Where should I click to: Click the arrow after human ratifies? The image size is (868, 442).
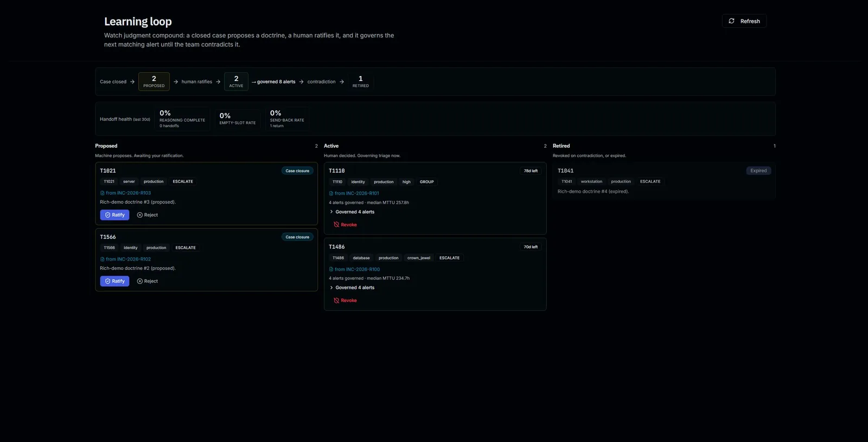tap(218, 82)
